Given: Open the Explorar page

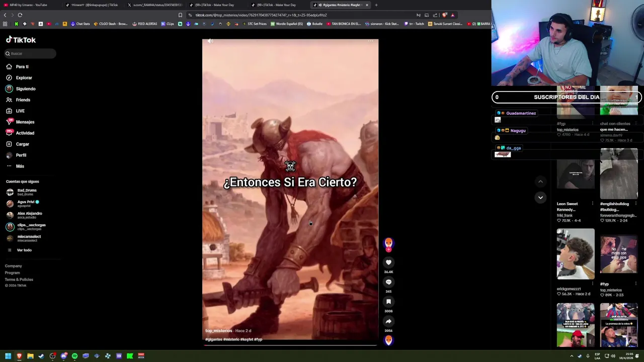Looking at the screenshot, I should click(24, 77).
